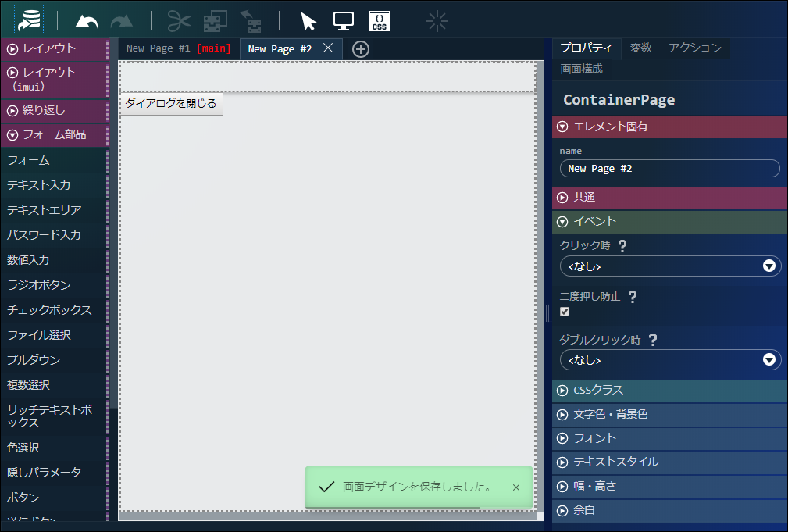Open the クリック時 dropdown
This screenshot has height=532, width=788.
[x=670, y=266]
